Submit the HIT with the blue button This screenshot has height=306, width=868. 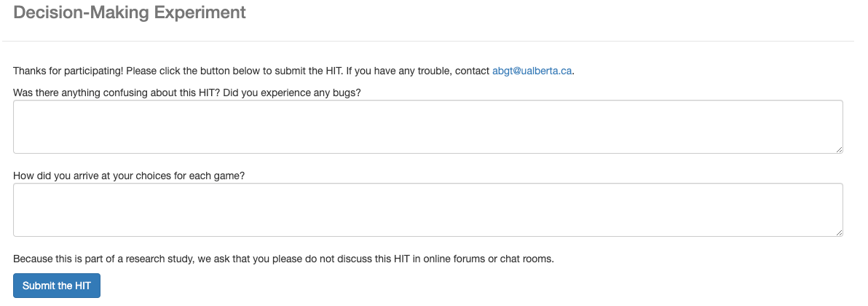pos(57,286)
